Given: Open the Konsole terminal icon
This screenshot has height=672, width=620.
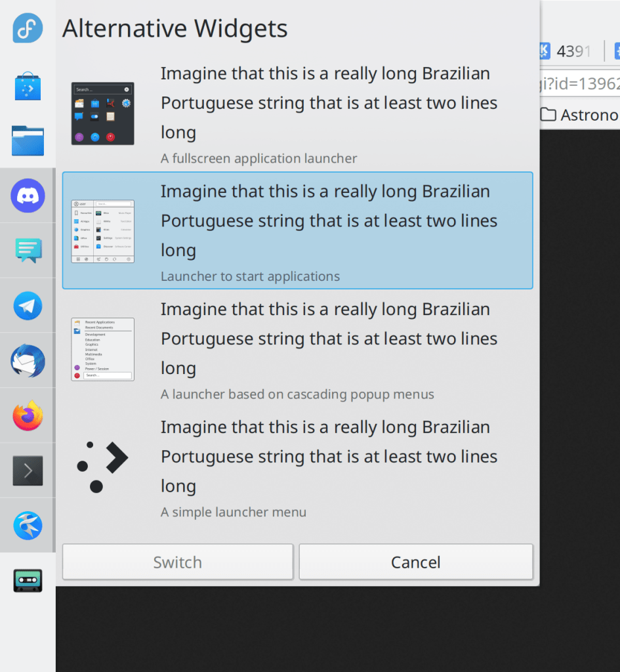Looking at the screenshot, I should click(28, 471).
